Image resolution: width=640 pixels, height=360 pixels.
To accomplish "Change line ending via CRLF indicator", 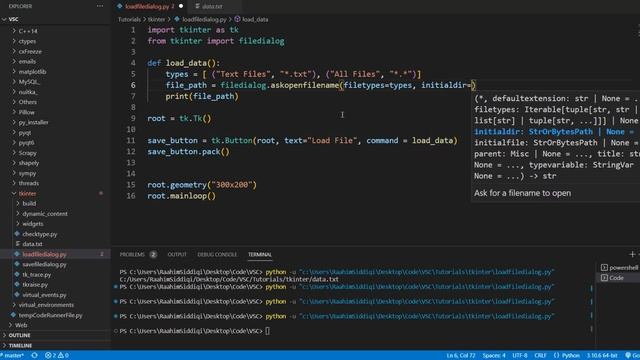I will [x=540, y=356].
